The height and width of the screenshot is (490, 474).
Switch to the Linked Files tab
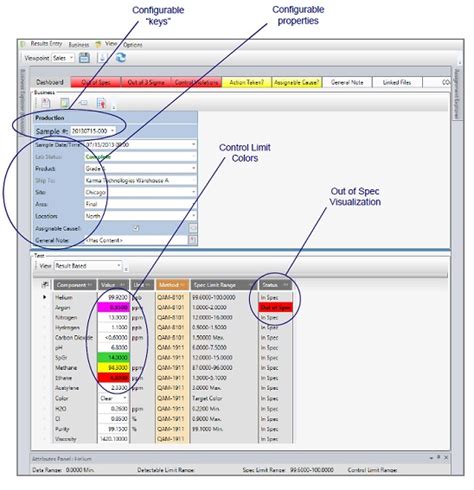(397, 82)
